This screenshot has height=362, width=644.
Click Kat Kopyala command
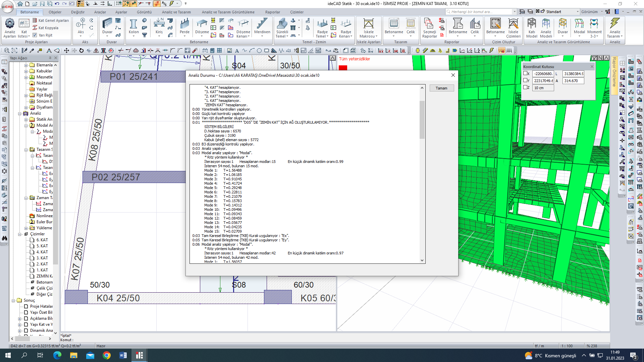click(x=45, y=28)
